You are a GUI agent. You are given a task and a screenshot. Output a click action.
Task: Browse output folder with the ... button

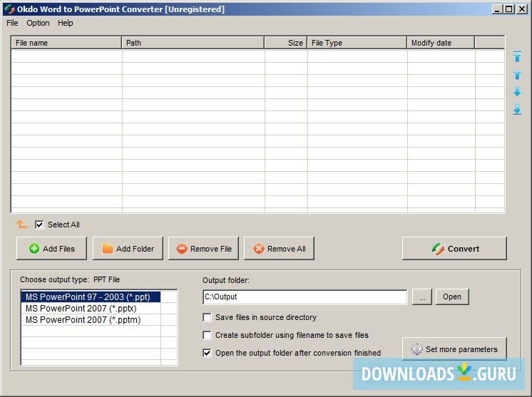(422, 297)
